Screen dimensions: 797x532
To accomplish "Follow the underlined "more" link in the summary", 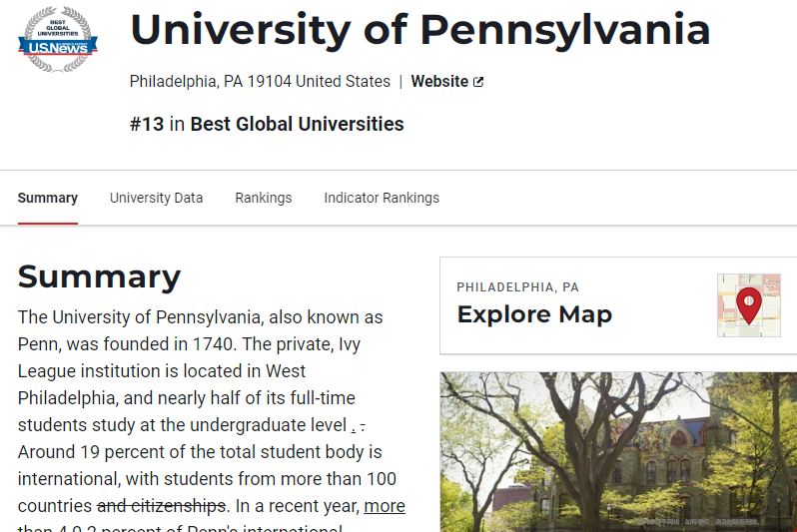I will (x=385, y=506).
